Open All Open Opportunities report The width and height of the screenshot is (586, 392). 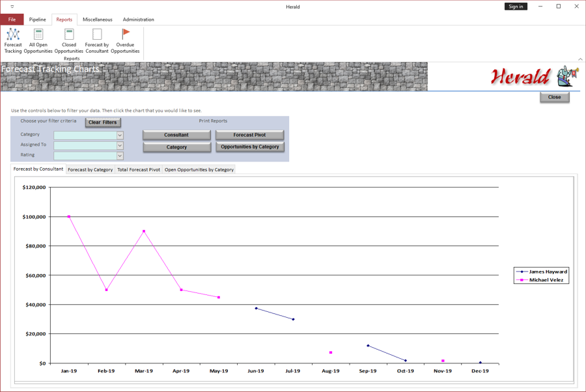[38, 41]
